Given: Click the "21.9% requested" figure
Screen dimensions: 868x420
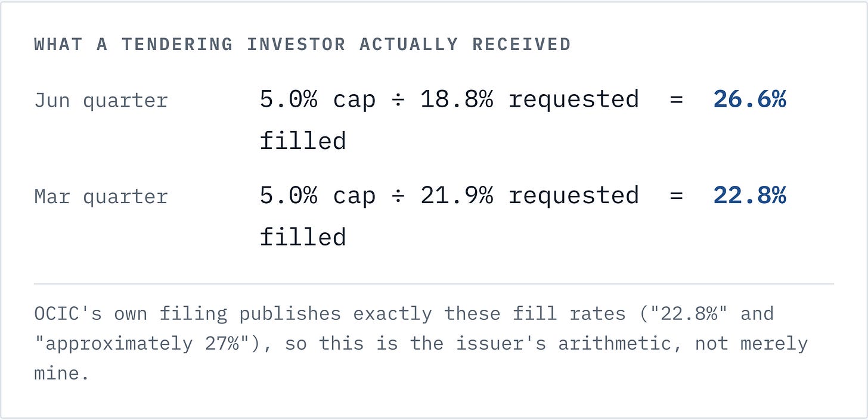Looking at the screenshot, I should click(x=529, y=195).
